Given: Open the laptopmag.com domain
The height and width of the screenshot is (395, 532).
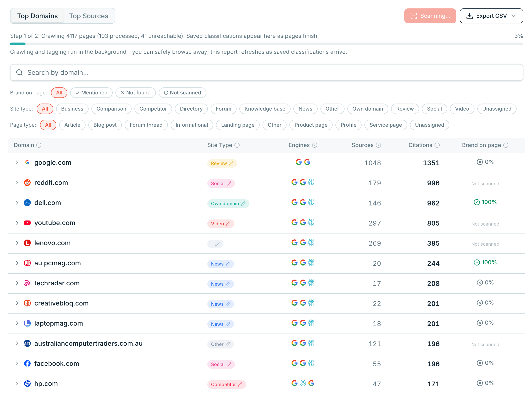Looking at the screenshot, I should click(59, 323).
